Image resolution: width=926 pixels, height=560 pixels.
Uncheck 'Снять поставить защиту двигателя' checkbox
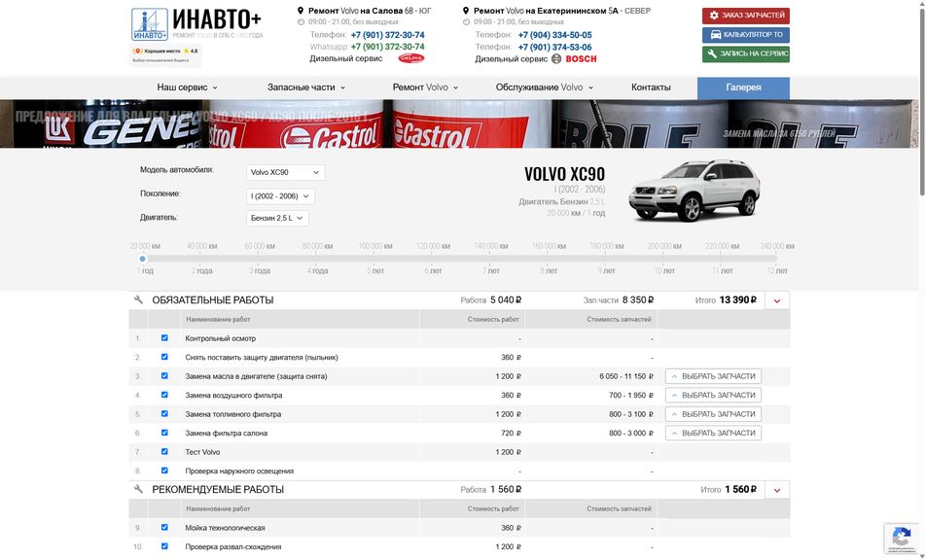[164, 357]
